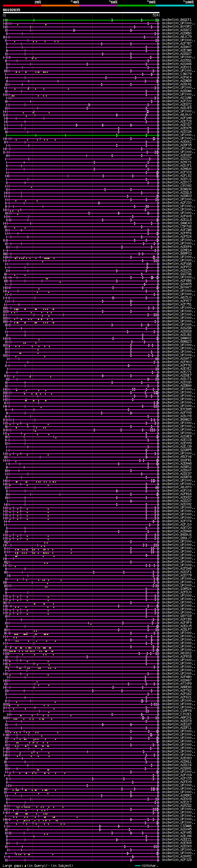This screenshot has height=868, width=197.
Task: Click hit label UniRef100_A2ETD7
Action: coord(176,125)
